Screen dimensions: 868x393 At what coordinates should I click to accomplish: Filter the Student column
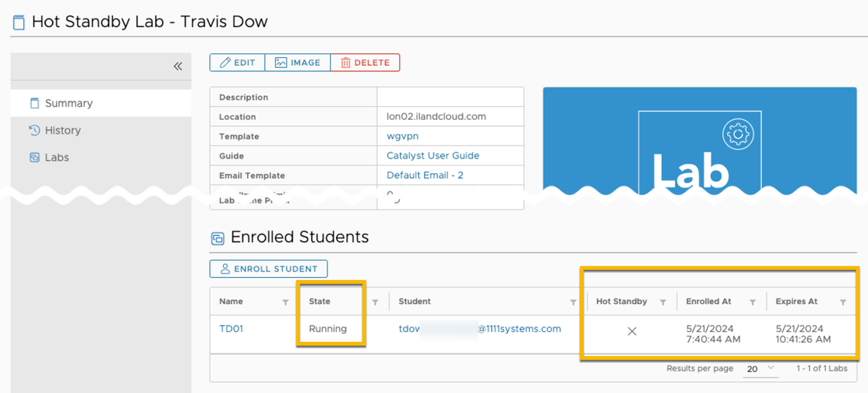574,302
